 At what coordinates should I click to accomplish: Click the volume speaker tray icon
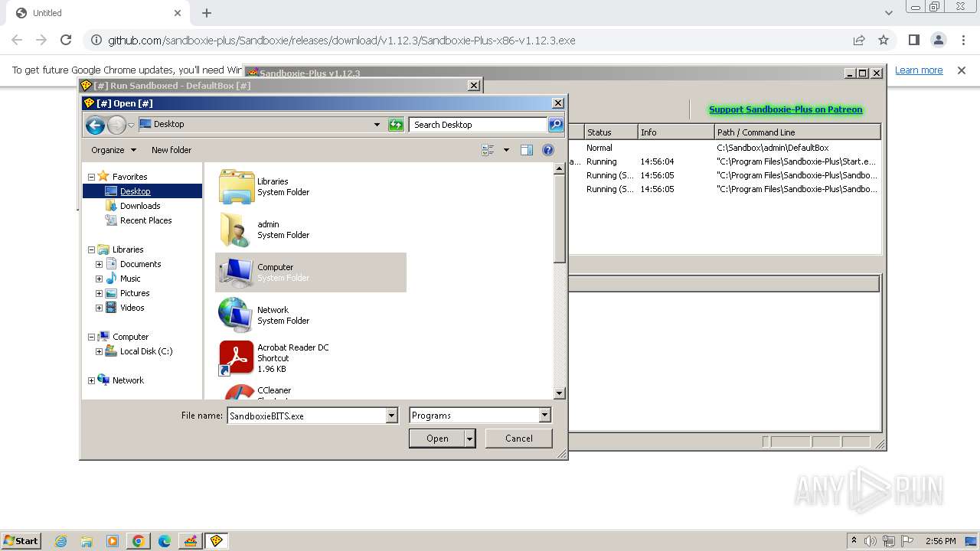click(x=871, y=541)
